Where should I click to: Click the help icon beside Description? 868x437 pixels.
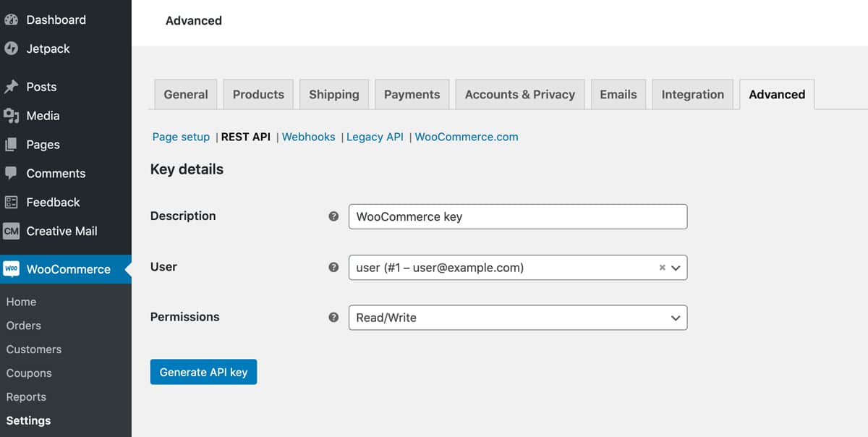333,216
